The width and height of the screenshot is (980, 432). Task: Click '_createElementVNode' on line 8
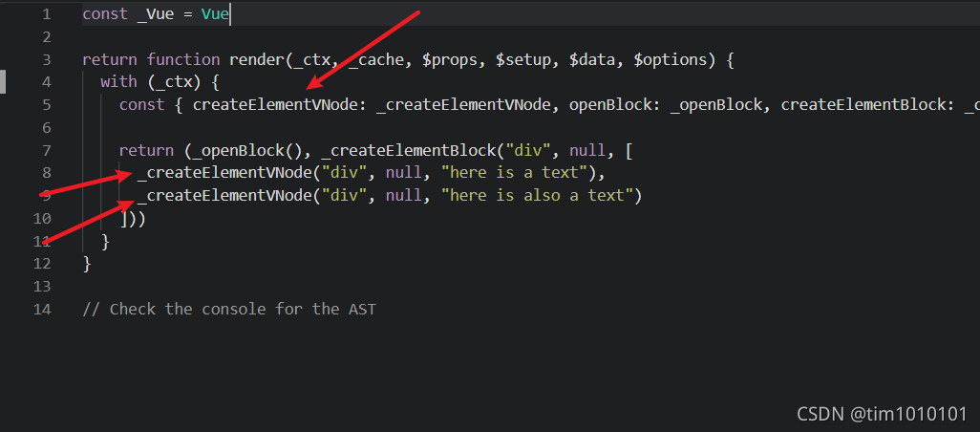click(225, 173)
